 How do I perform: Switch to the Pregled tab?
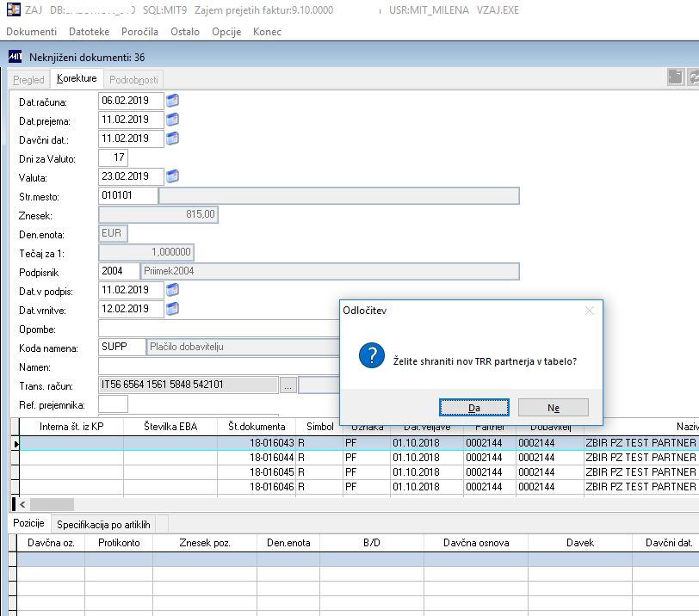pos(28,79)
